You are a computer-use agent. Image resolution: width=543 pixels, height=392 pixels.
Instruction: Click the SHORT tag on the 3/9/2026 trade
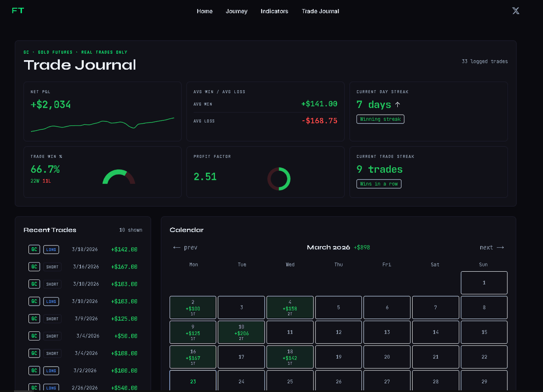coord(52,319)
